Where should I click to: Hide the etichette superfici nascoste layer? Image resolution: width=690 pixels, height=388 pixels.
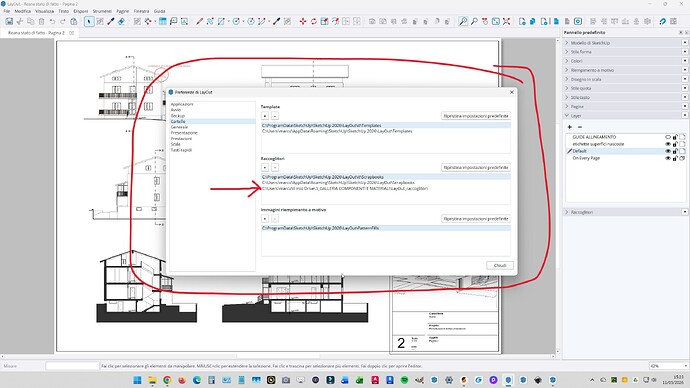pos(668,144)
